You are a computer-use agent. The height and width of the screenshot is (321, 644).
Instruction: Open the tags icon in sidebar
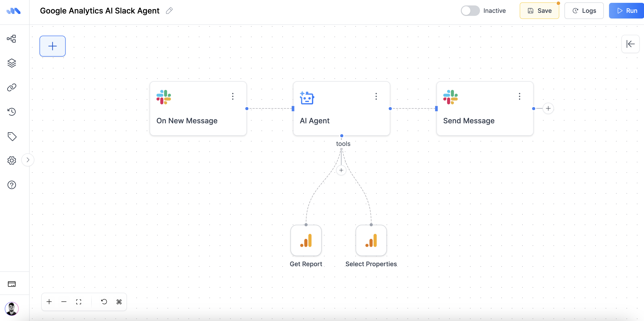click(x=12, y=136)
